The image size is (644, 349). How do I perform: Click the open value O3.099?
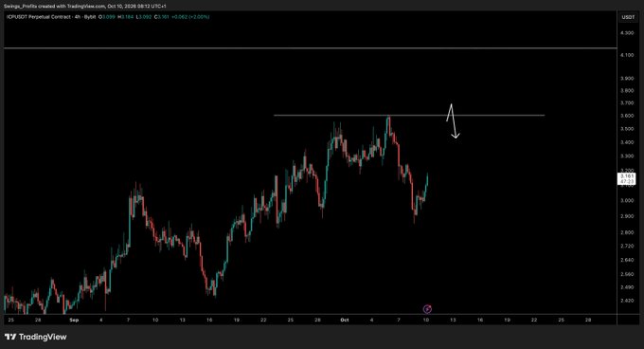pyautogui.click(x=107, y=17)
